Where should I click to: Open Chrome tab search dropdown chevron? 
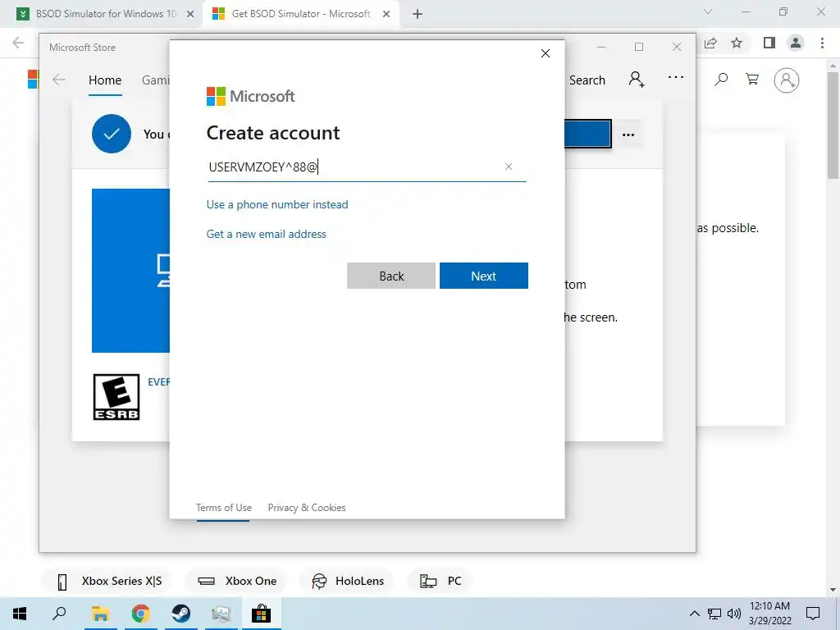[x=708, y=11]
